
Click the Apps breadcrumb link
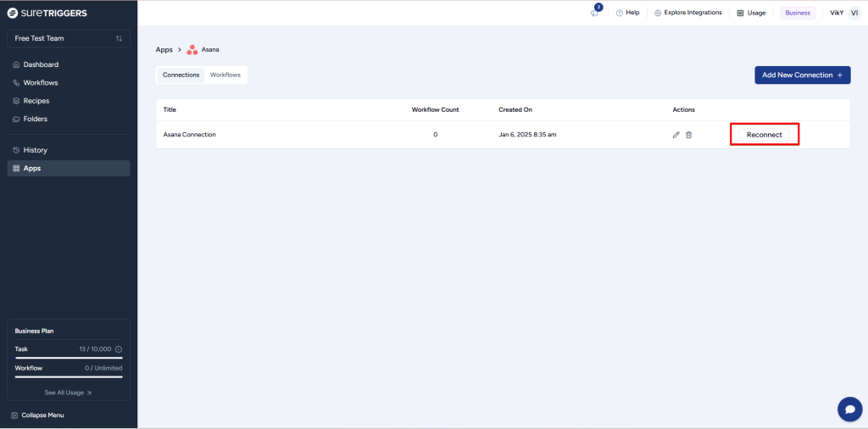(x=164, y=50)
